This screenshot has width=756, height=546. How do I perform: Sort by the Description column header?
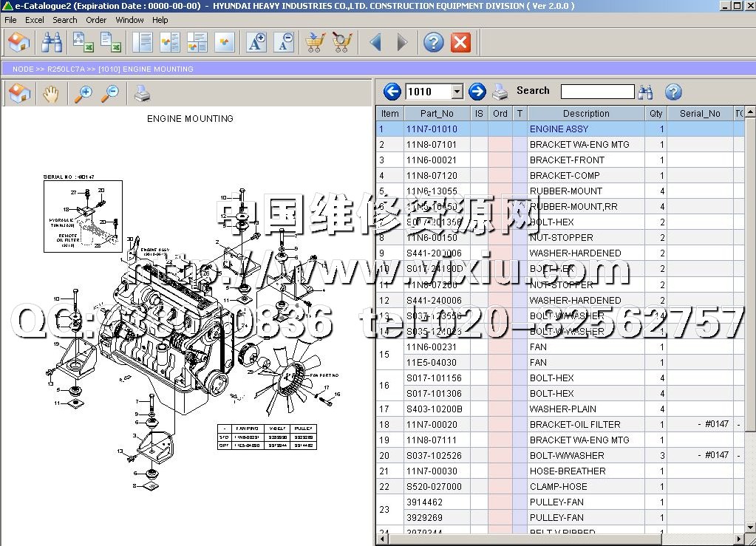585,114
